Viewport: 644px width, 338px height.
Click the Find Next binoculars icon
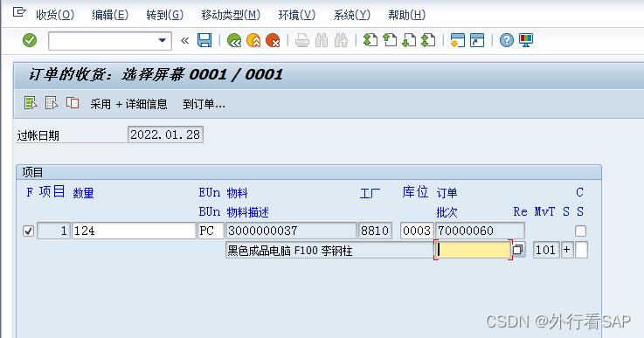point(342,40)
